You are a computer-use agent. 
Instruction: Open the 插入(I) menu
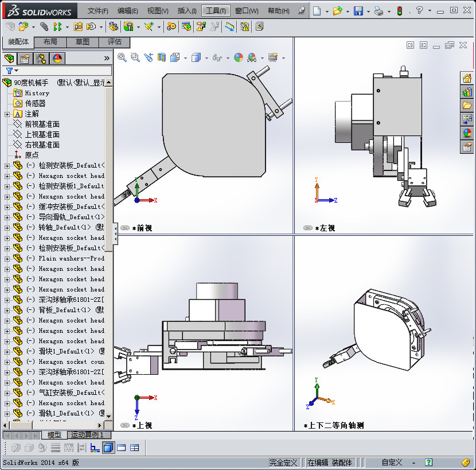[x=187, y=11]
